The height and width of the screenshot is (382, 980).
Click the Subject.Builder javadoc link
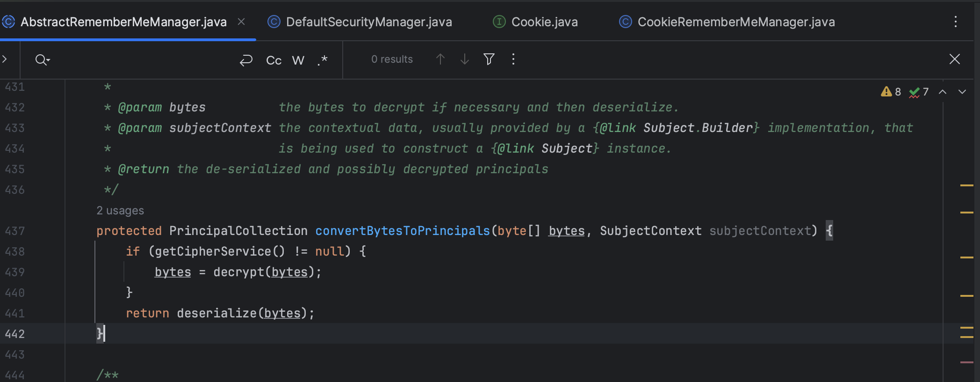point(698,128)
